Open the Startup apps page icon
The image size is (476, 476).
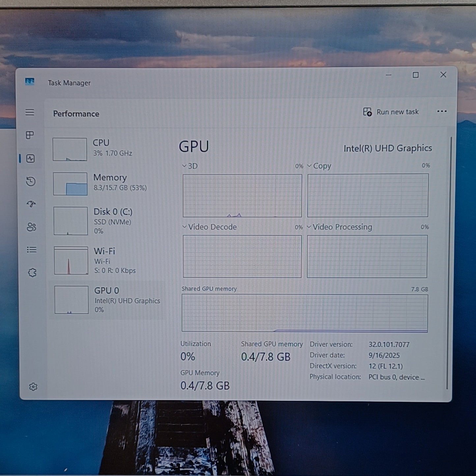click(x=31, y=204)
